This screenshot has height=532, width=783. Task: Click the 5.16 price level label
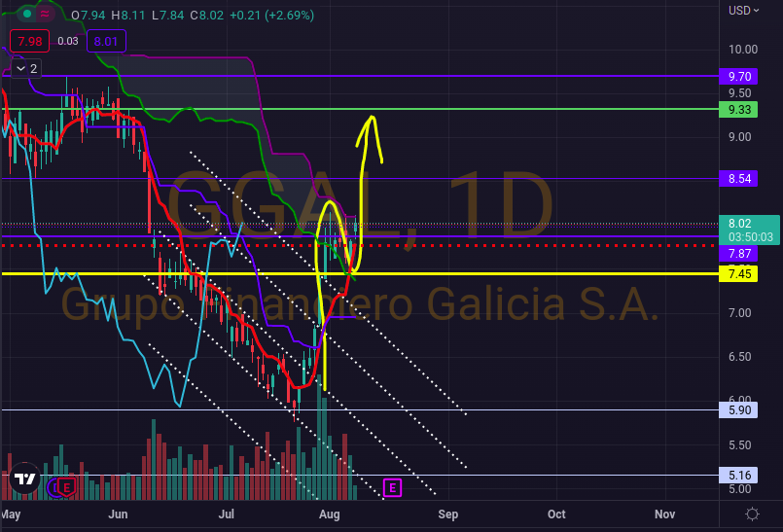coord(738,476)
